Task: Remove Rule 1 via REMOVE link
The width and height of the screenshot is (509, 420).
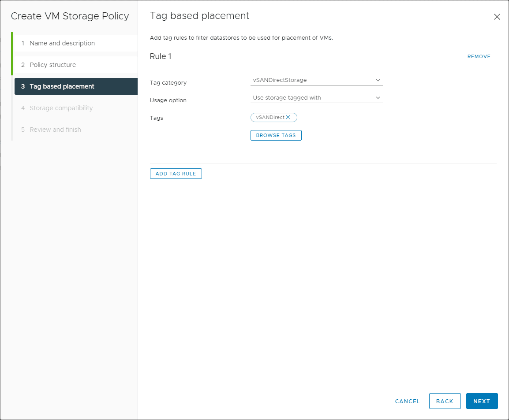Action: [x=479, y=56]
